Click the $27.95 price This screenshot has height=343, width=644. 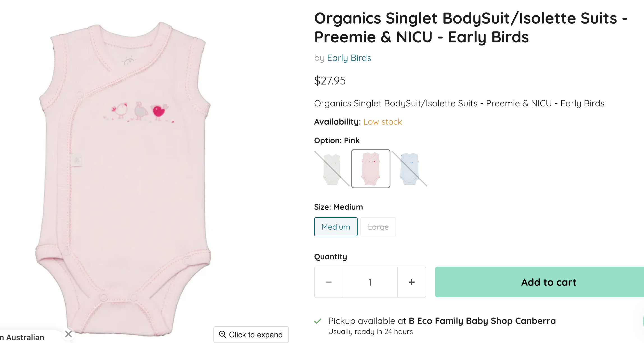pyautogui.click(x=330, y=81)
